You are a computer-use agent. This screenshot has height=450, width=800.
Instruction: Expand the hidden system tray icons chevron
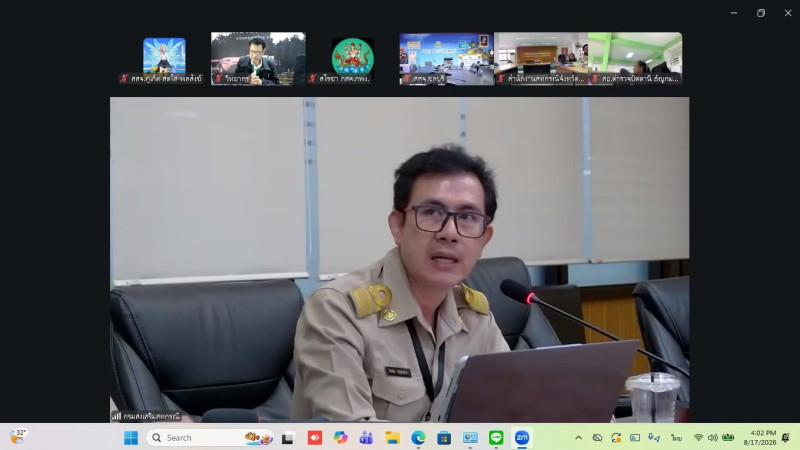579,438
